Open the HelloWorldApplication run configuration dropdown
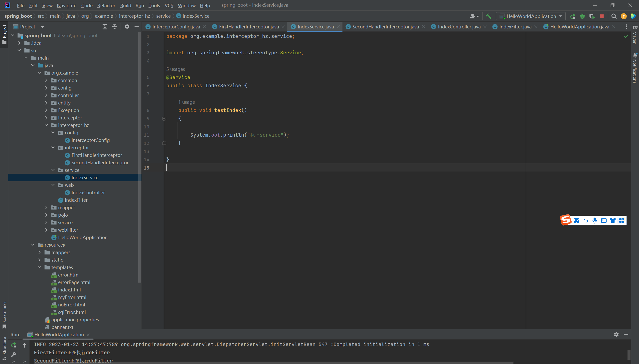 (531, 16)
